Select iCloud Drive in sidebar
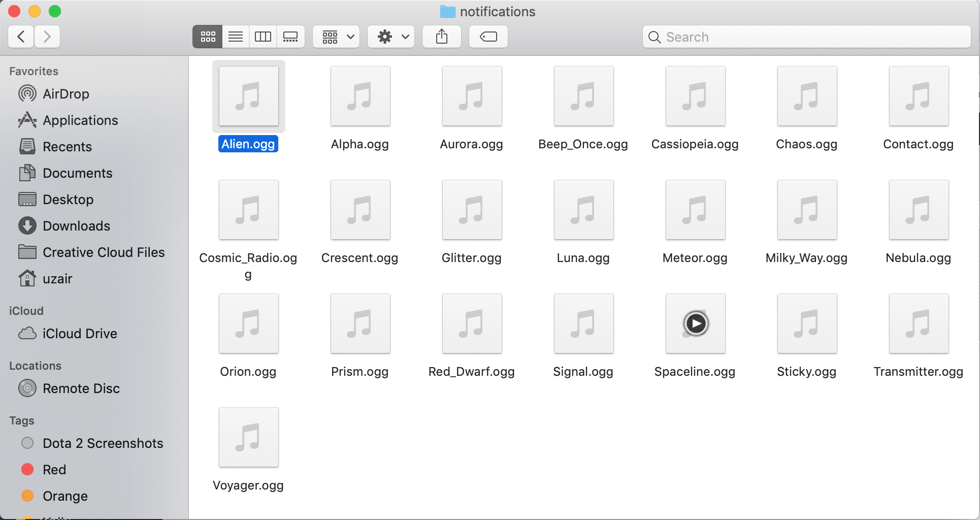Image resolution: width=980 pixels, height=520 pixels. 80,334
